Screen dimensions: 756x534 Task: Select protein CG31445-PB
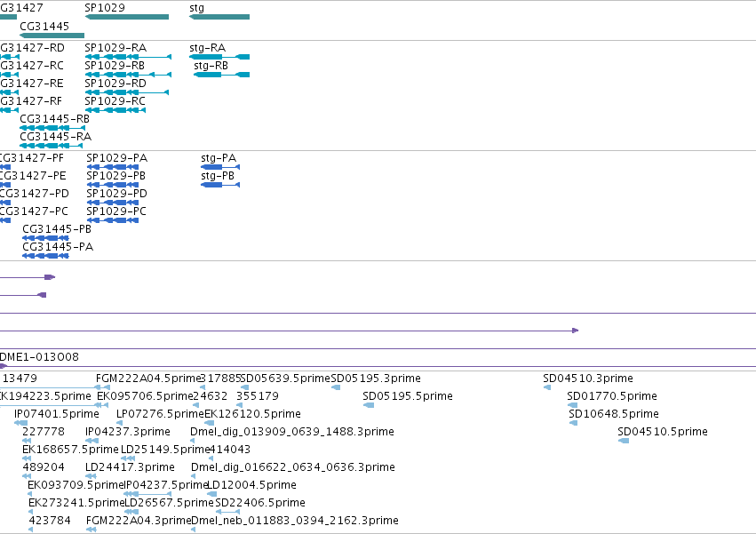(x=46, y=238)
